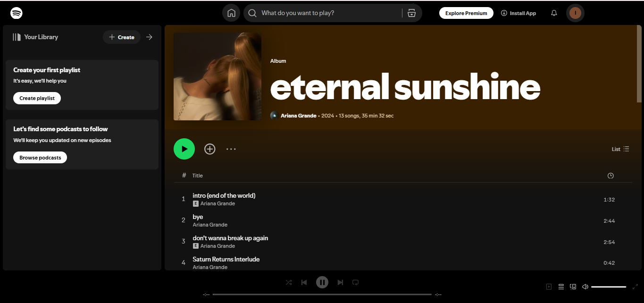Image resolution: width=644 pixels, height=303 pixels.
Task: Open Ariana Grande artist link
Action: point(299,115)
